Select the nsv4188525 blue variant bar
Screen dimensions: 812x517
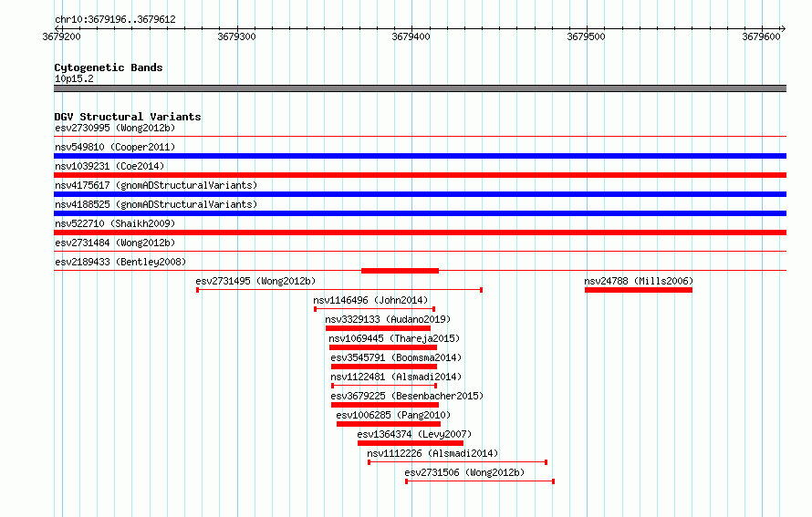coord(420,213)
